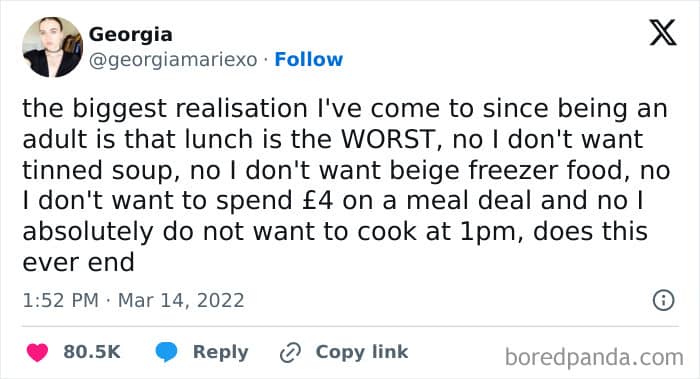The width and height of the screenshot is (700, 379).
Task: Click the word WORST in the tweet
Action: pyautogui.click(x=388, y=140)
